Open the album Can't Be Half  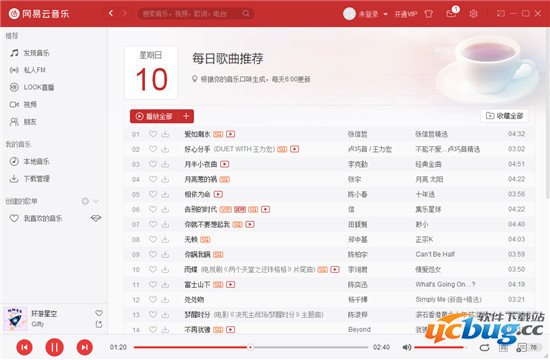click(x=435, y=254)
